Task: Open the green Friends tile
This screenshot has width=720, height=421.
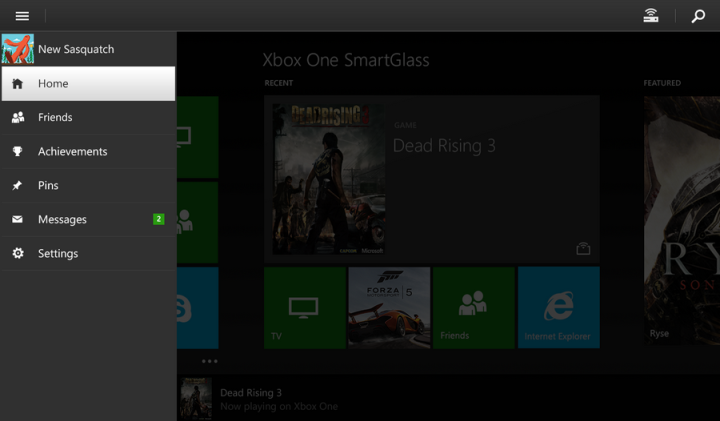Action: coord(473,308)
